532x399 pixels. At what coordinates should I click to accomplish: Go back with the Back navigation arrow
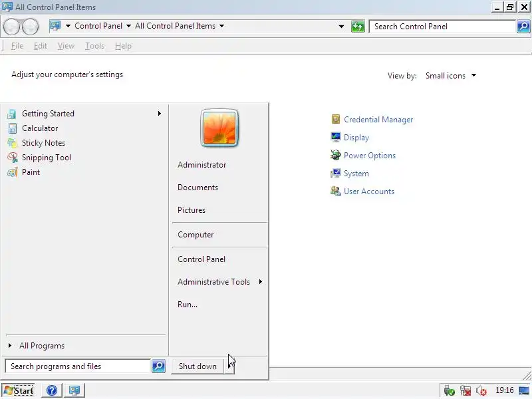(13, 27)
